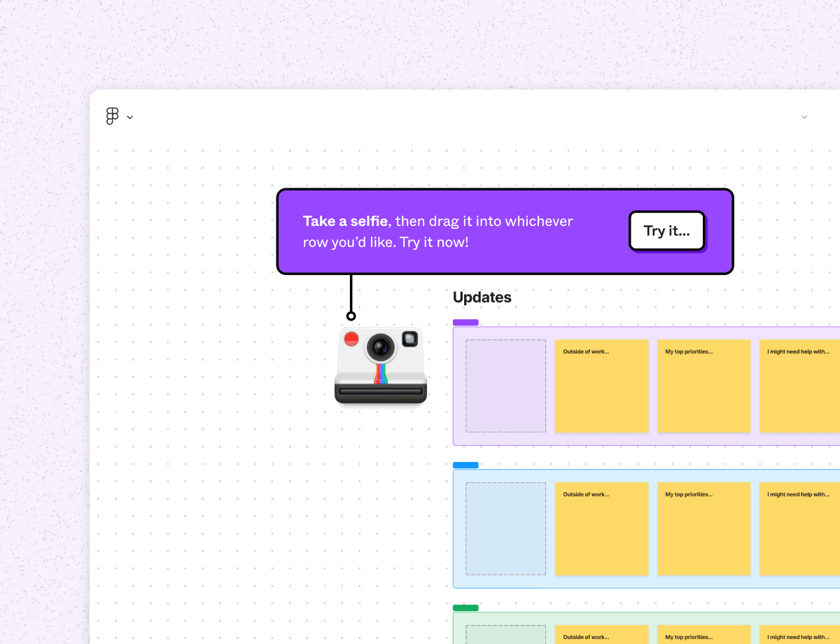Click the dashed selfie placeholder in purple row
The width and height of the screenshot is (840, 644).
[x=505, y=386]
